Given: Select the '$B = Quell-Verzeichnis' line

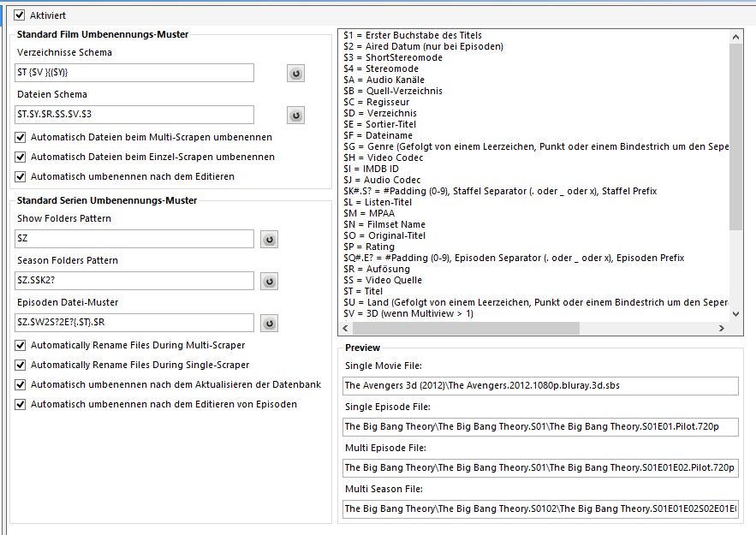Looking at the screenshot, I should click(x=393, y=91).
